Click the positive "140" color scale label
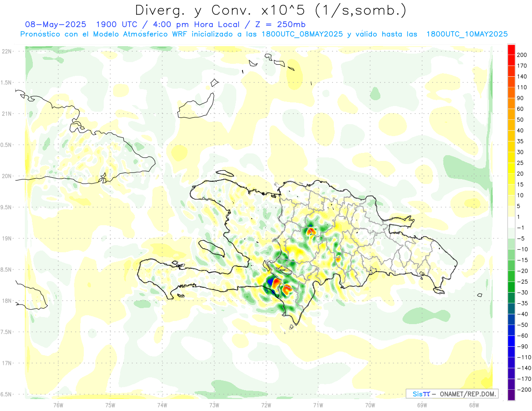Image resolution: width=532 pixels, height=411 pixels. pyautogui.click(x=523, y=76)
